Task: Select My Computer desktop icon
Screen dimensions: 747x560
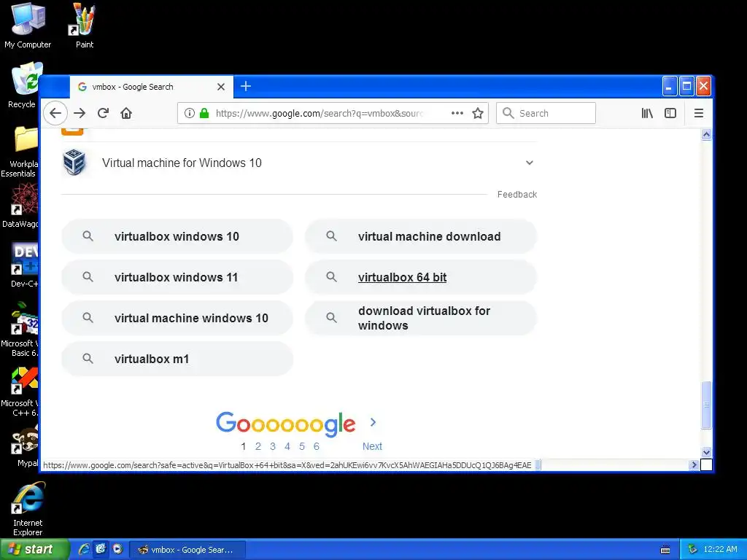Action: click(x=28, y=26)
